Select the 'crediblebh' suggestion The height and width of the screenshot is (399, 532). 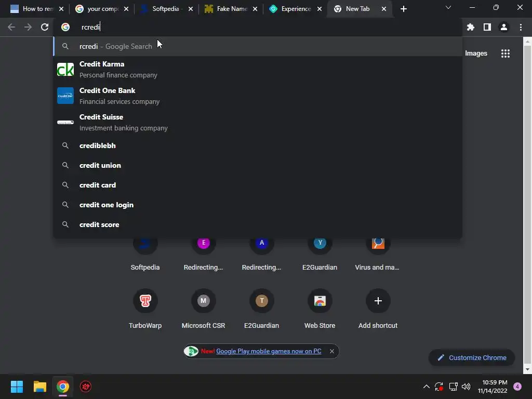(258, 145)
